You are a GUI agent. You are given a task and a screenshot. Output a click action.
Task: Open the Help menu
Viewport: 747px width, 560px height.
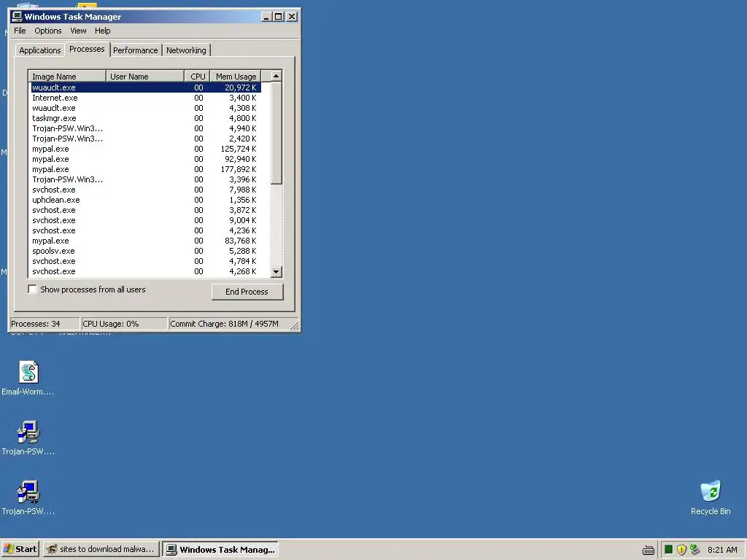point(102,31)
